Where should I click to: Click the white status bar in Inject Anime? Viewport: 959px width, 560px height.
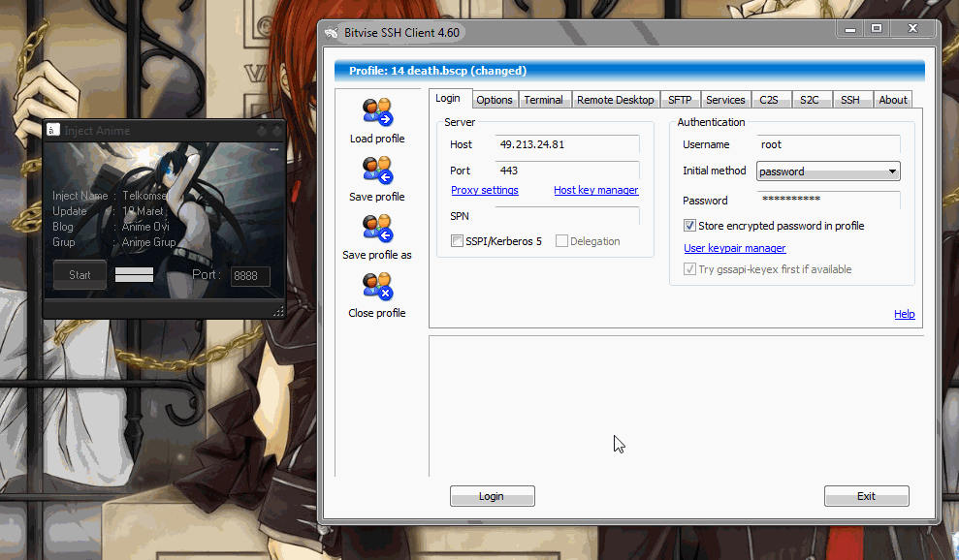click(134, 275)
